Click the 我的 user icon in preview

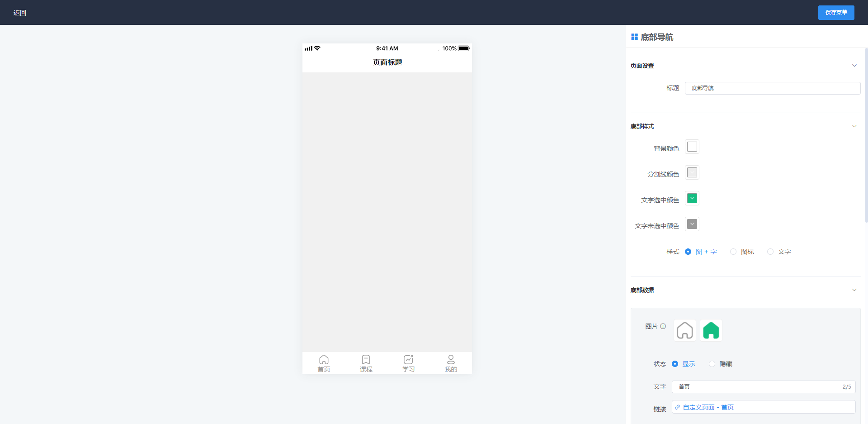(x=451, y=359)
